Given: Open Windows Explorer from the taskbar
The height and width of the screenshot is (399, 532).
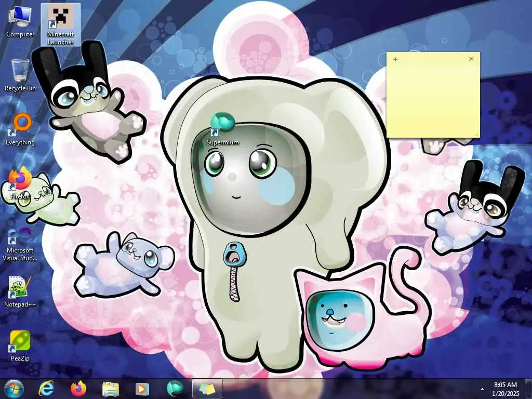Looking at the screenshot, I should [111, 389].
